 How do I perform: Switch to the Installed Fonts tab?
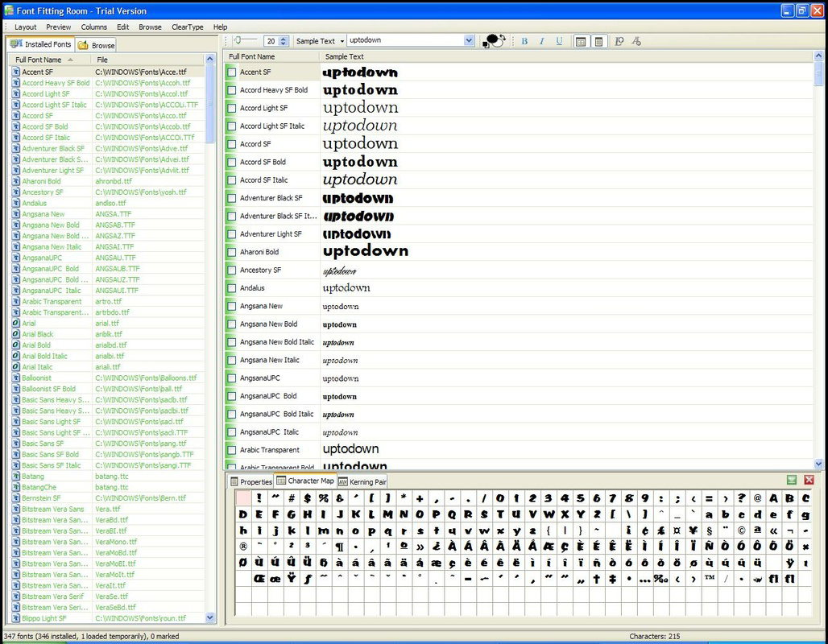(40, 44)
